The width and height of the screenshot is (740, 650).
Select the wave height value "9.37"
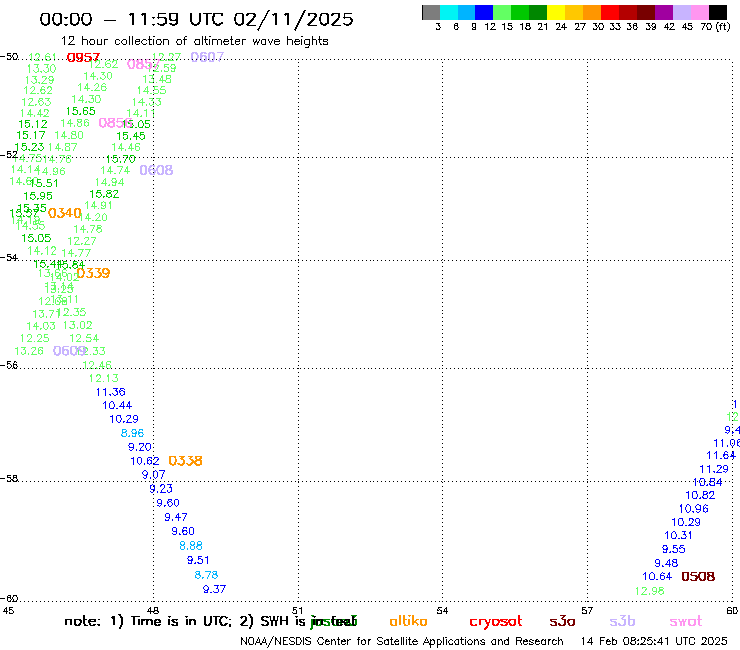pos(214,589)
